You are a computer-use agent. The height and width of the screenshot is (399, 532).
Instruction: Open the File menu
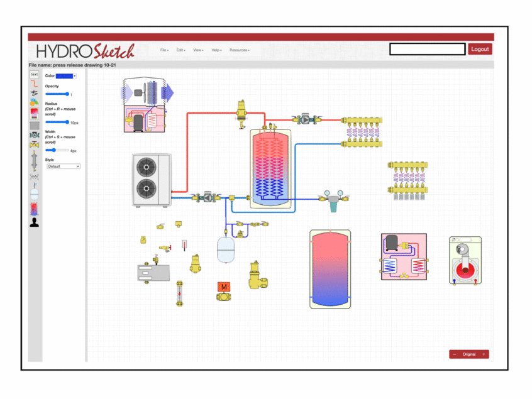(x=164, y=50)
